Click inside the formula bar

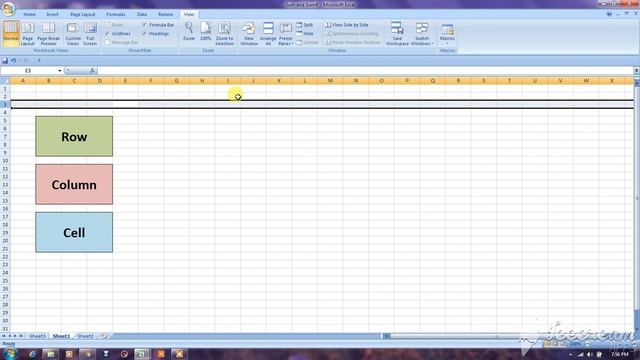click(x=365, y=71)
